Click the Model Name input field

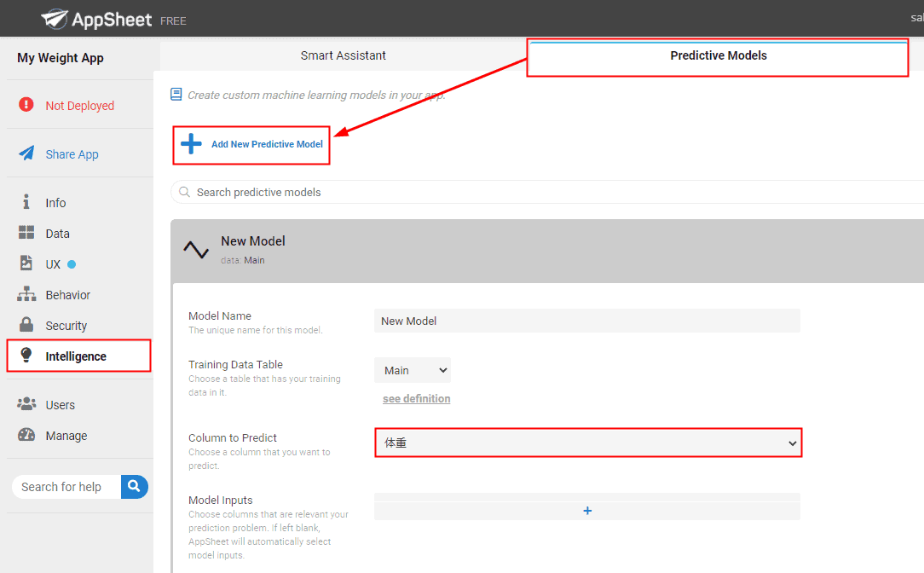pyautogui.click(x=587, y=321)
